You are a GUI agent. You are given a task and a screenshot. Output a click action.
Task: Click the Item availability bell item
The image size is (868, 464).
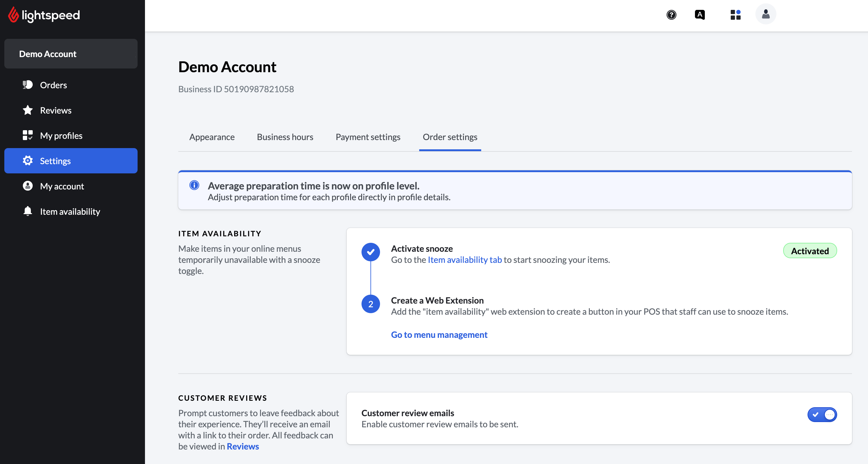(70, 211)
